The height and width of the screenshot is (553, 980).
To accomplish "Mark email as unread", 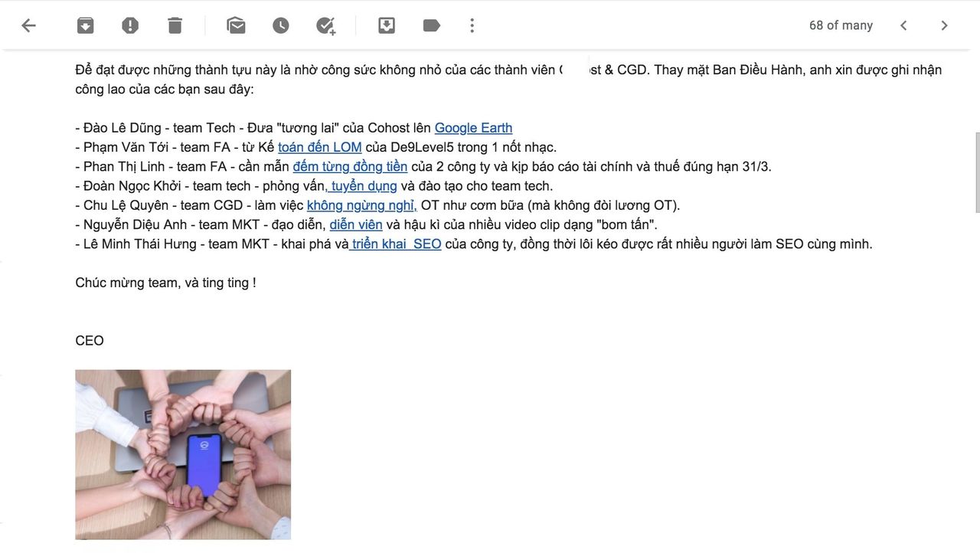I will (236, 25).
